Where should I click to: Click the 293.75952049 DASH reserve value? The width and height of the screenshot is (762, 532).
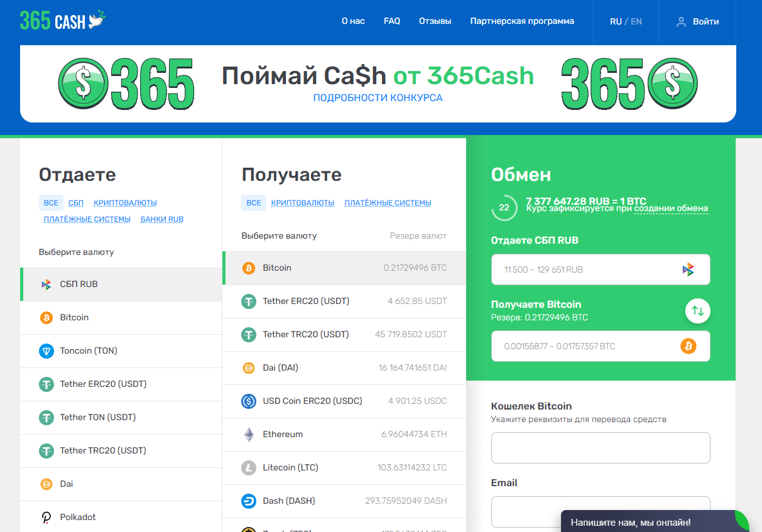click(406, 501)
